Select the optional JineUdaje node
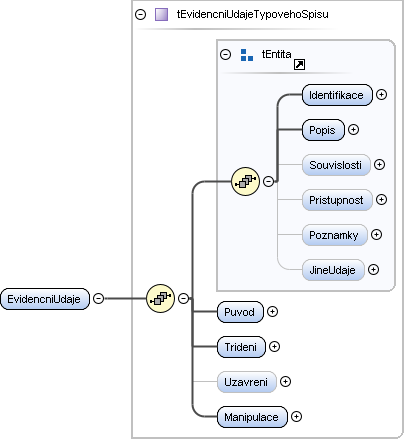 point(333,270)
